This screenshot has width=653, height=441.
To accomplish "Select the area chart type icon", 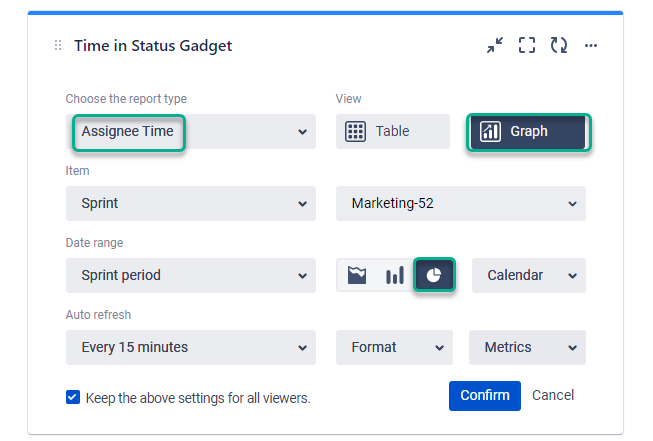I will (x=357, y=275).
